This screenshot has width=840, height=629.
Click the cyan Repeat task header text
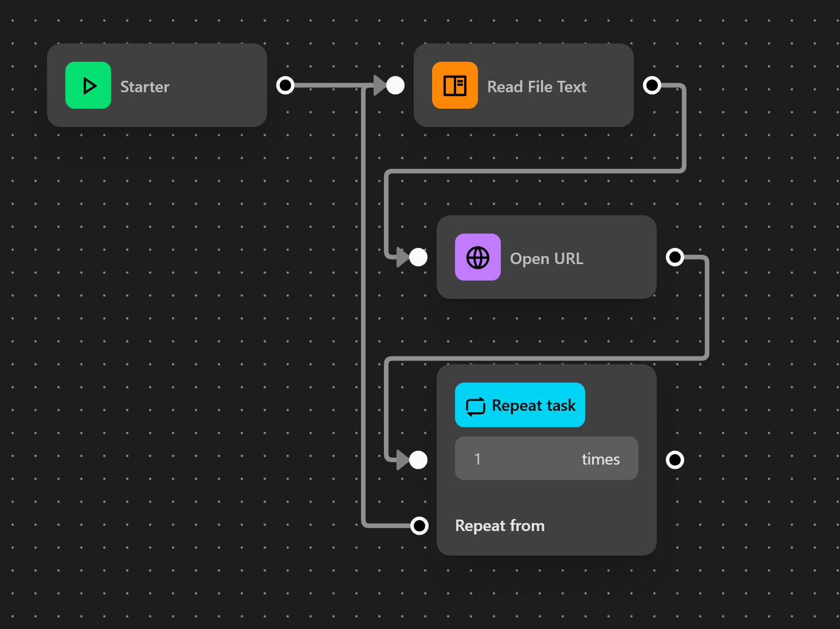pos(533,406)
